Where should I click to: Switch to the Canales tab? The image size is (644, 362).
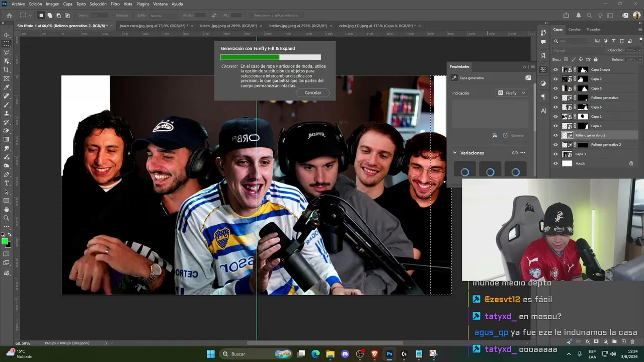point(575,29)
